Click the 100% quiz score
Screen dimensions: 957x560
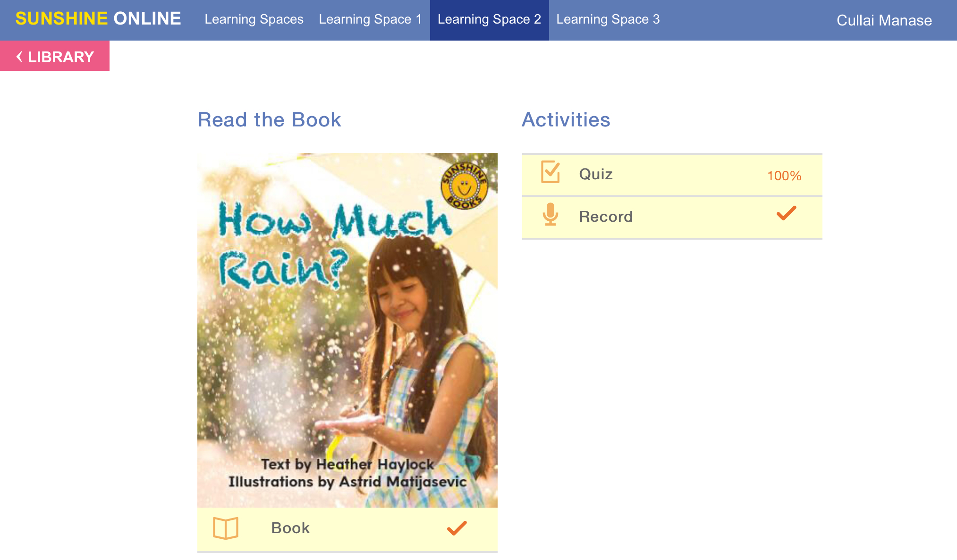pyautogui.click(x=784, y=176)
